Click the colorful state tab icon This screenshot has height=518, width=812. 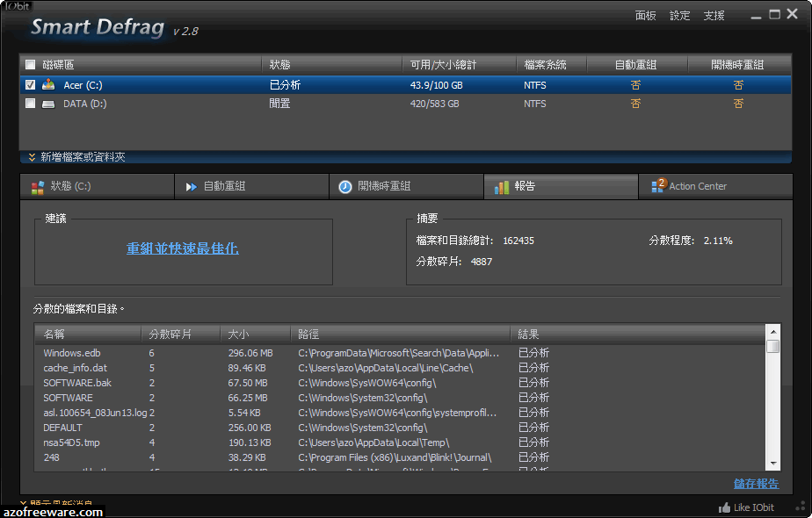pos(37,187)
